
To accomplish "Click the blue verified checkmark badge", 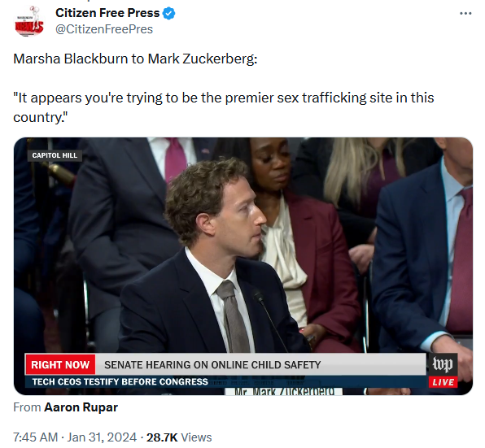I will [169, 13].
